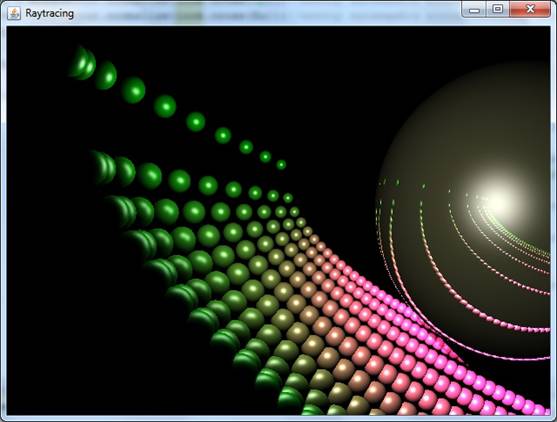557x422 pixels.
Task: Minimize the Raytracing window
Action: click(x=474, y=10)
